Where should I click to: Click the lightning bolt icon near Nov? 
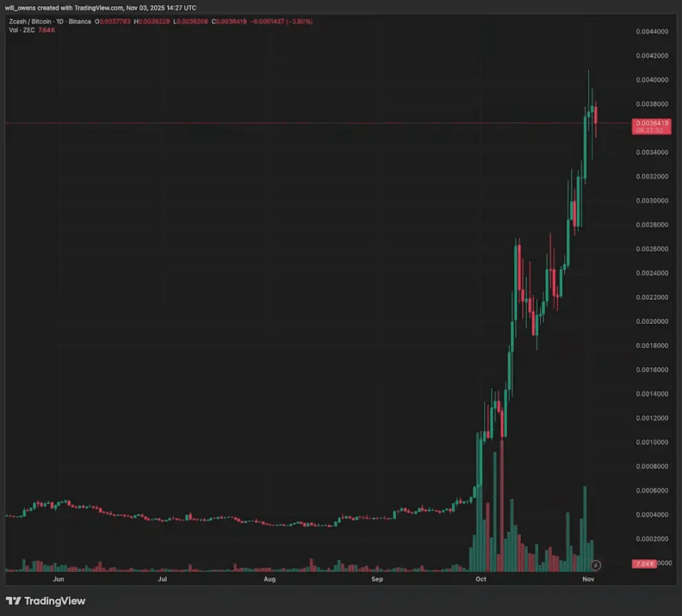coord(596,565)
